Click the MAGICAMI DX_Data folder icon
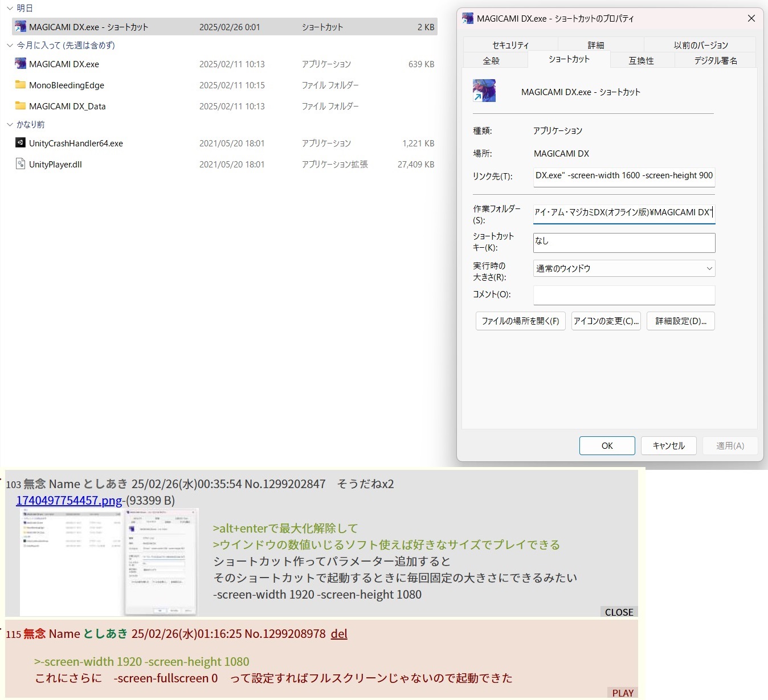Image resolution: width=768 pixels, height=700 pixels. pos(21,106)
